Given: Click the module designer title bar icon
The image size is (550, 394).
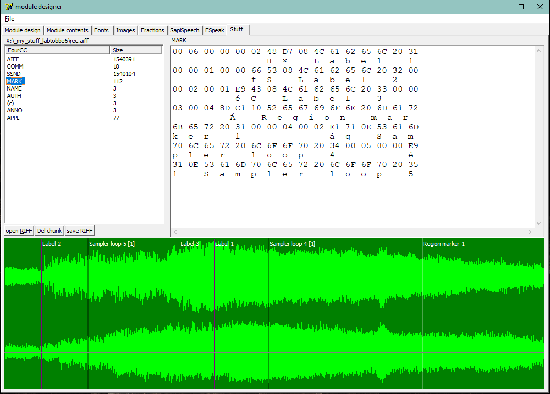Looking at the screenshot, I should 9,6.
